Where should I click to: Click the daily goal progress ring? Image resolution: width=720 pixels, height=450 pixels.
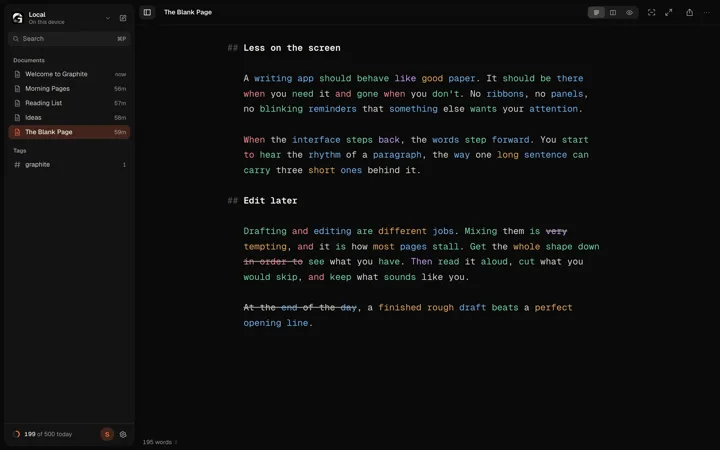(x=17, y=434)
